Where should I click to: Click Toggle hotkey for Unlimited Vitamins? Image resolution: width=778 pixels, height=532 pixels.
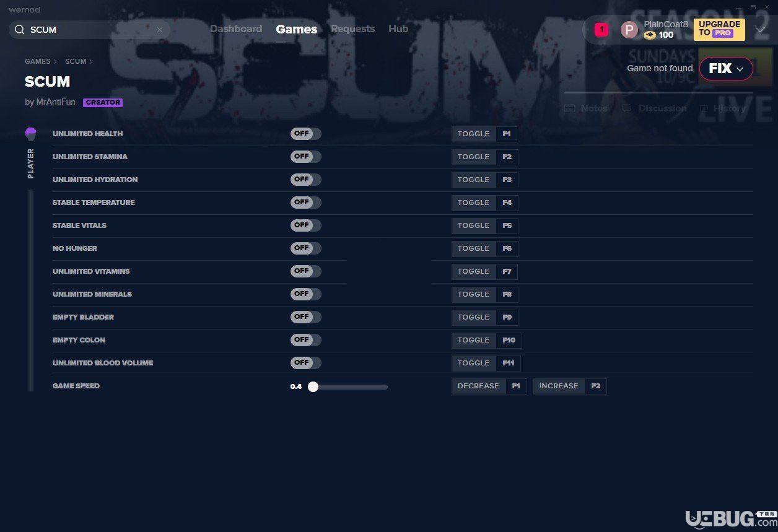pos(484,271)
